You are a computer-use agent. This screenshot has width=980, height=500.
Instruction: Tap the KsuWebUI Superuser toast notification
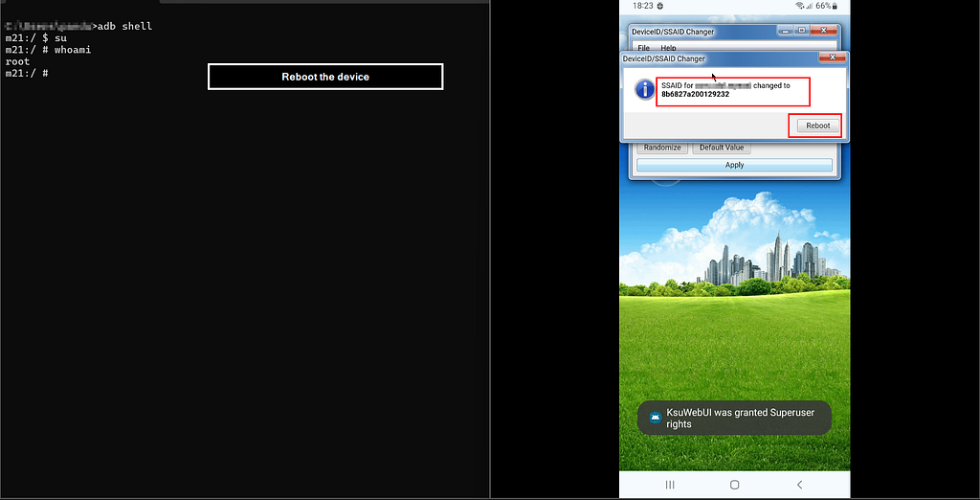pyautogui.click(x=734, y=418)
